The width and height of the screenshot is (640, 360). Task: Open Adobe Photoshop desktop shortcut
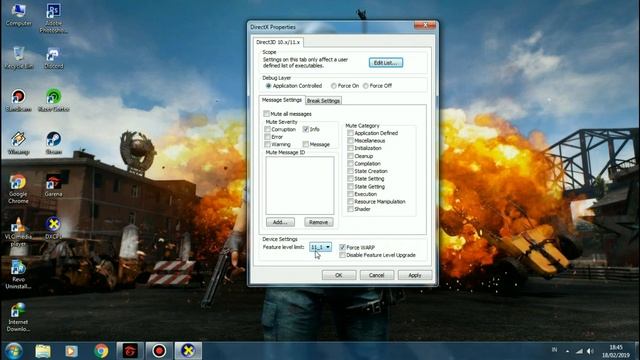click(x=53, y=18)
